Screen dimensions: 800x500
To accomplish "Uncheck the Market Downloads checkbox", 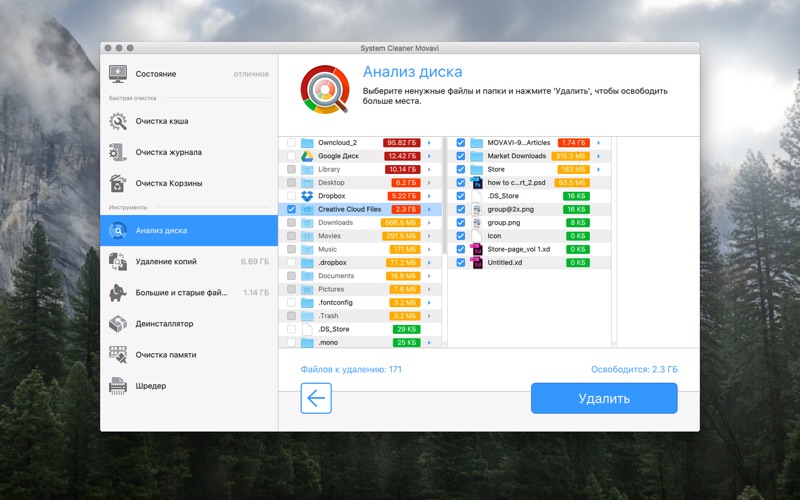I will click(x=461, y=156).
